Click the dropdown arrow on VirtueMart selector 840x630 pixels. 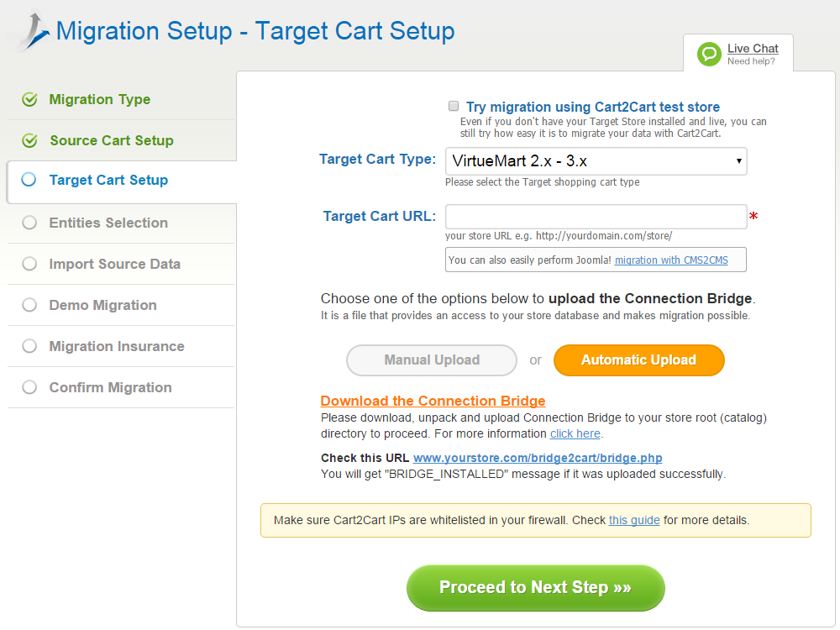(x=738, y=161)
